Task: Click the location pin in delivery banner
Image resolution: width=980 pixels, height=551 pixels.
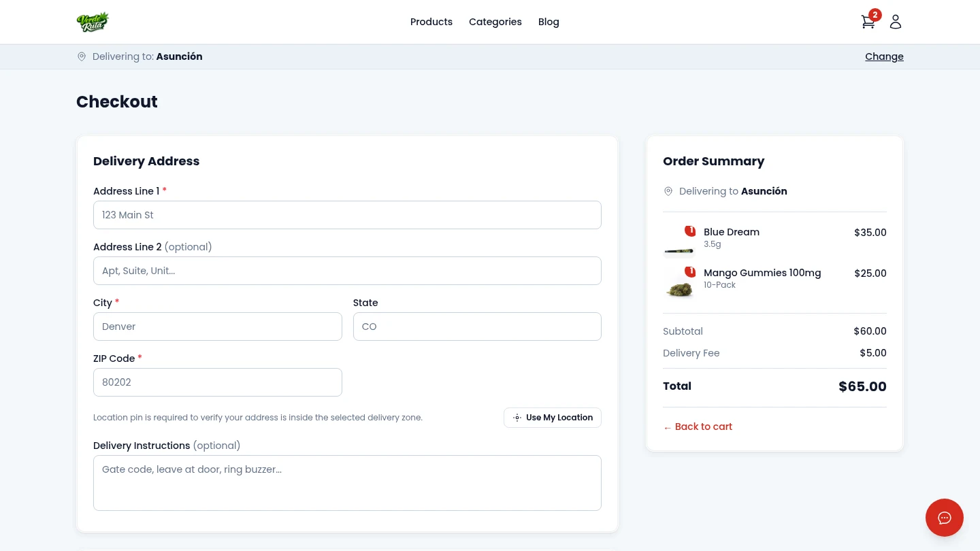Action: [82, 56]
